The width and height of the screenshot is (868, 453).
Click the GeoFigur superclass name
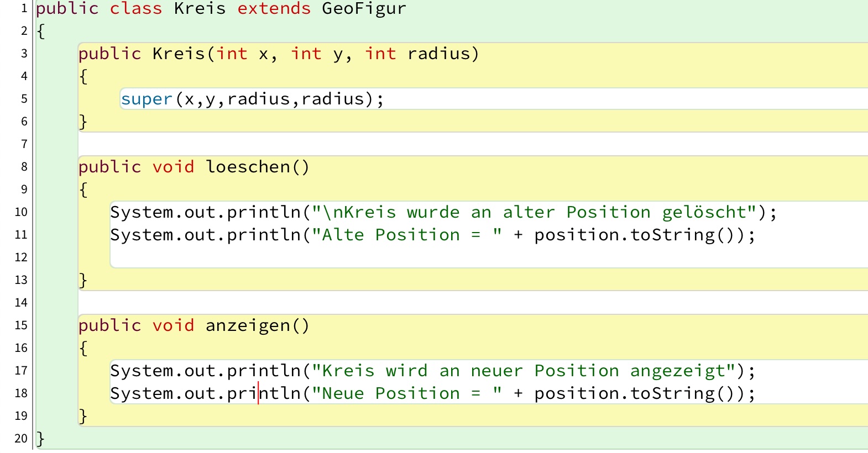click(364, 9)
